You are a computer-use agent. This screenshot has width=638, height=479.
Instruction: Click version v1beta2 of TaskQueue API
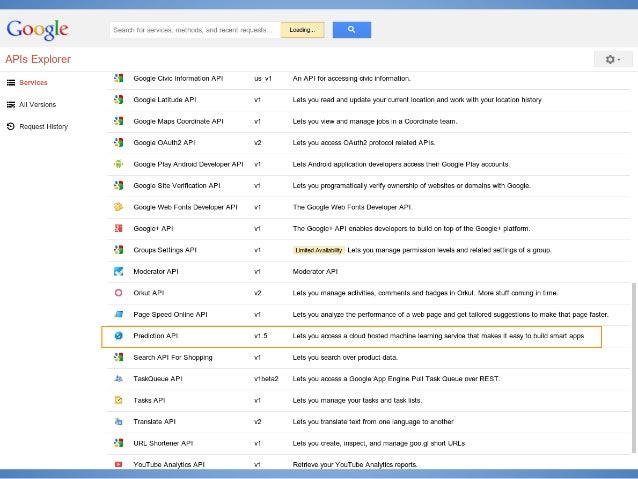pyautogui.click(x=266, y=379)
